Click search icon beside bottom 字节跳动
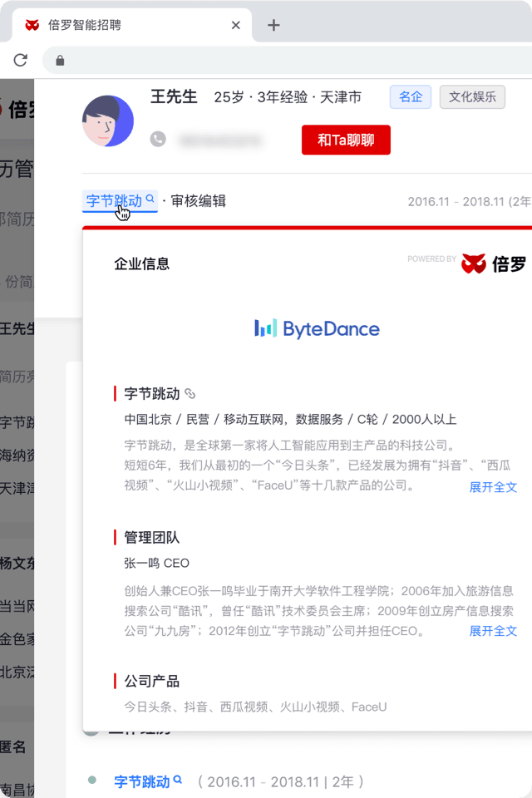532x798 pixels. coord(178,779)
